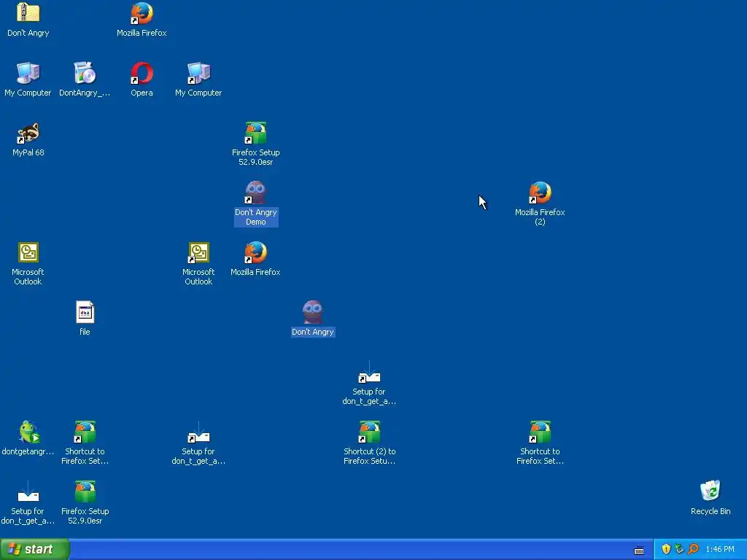Click the keyboard language bar icon in the taskbar

pyautogui.click(x=639, y=551)
